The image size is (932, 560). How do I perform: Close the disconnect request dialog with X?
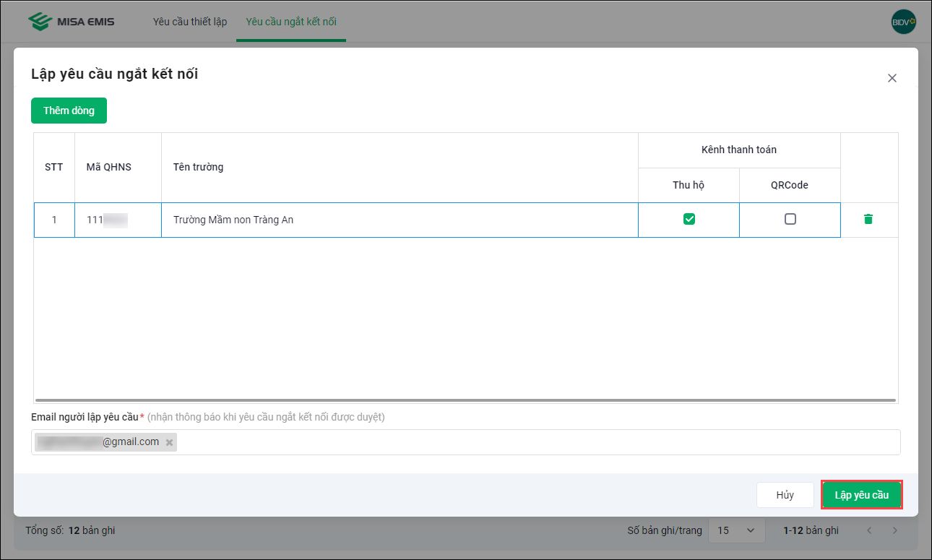tap(892, 78)
